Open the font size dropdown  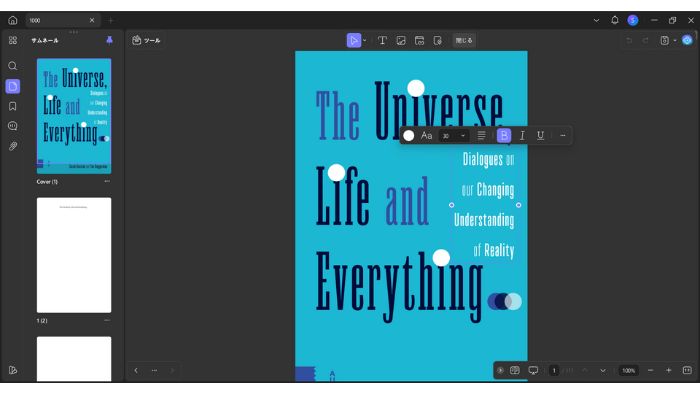coord(454,136)
